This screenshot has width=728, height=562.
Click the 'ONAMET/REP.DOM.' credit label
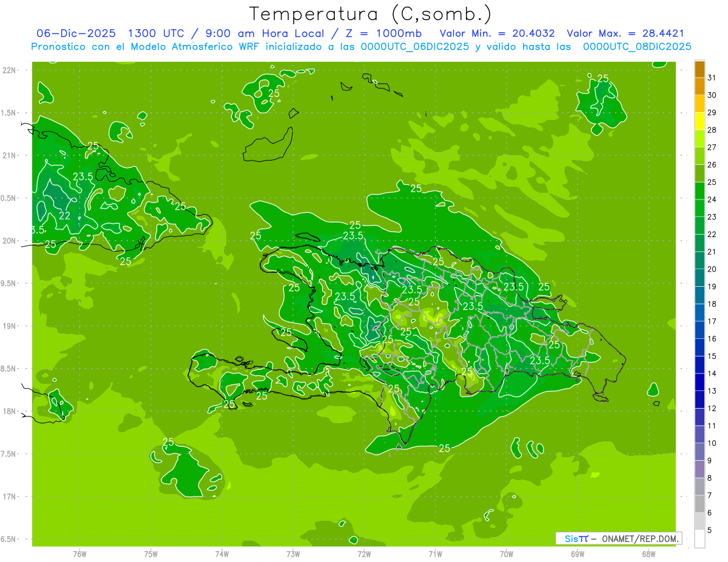(640, 538)
